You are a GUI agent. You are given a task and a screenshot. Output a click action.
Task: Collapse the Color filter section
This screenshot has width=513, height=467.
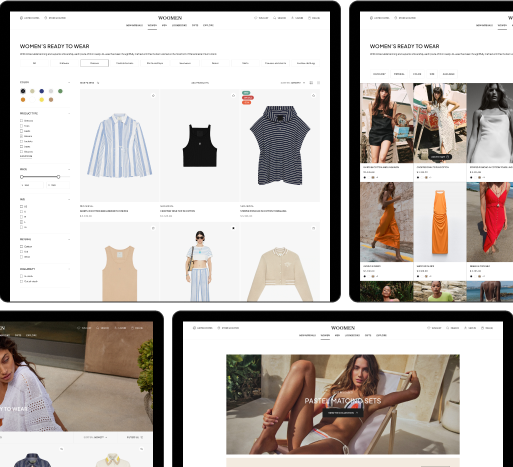click(69, 82)
